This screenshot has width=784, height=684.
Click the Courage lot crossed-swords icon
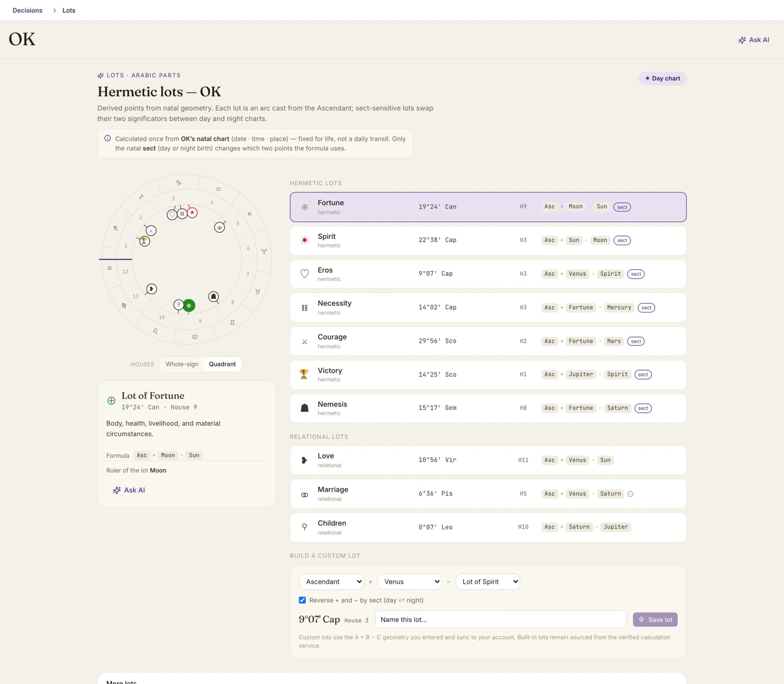tap(305, 342)
